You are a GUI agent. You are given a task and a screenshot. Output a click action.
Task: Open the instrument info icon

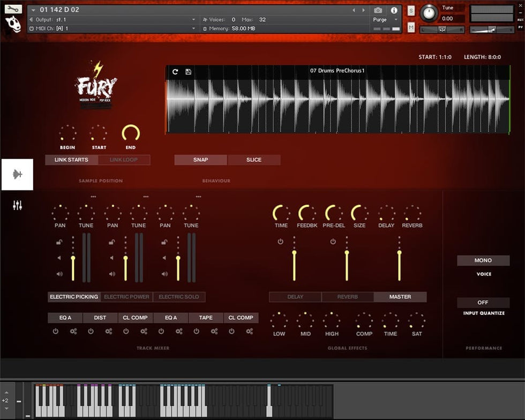[x=394, y=10]
